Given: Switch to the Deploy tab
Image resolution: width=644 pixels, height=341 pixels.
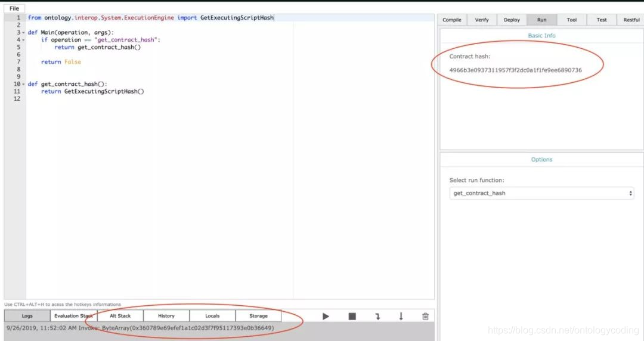Looking at the screenshot, I should click(x=512, y=20).
